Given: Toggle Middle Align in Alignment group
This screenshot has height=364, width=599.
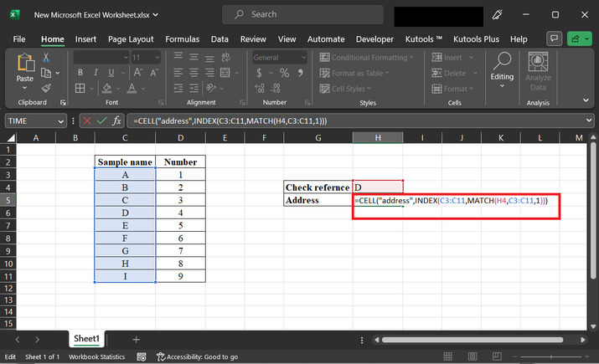Looking at the screenshot, I should [x=194, y=57].
